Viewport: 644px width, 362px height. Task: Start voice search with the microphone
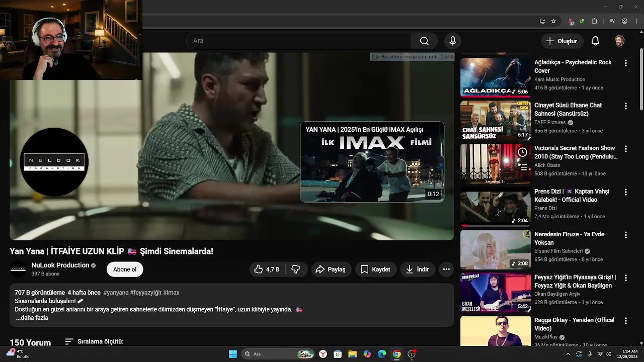452,41
